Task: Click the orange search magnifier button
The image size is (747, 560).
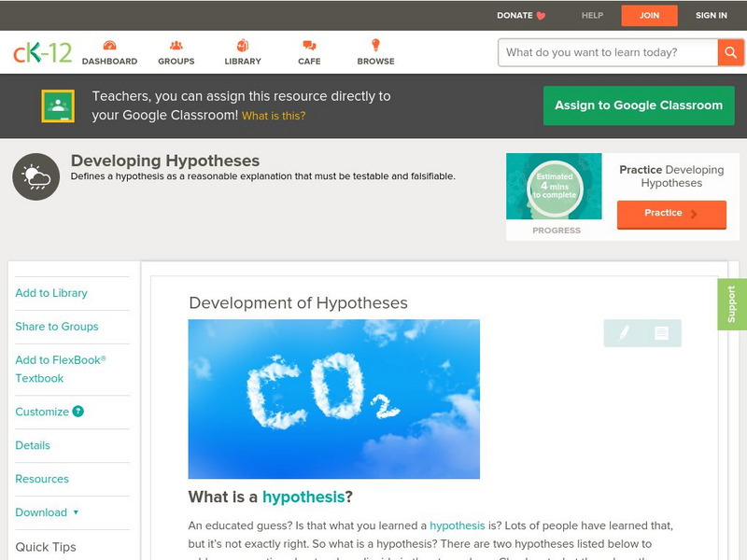Action: tap(730, 52)
